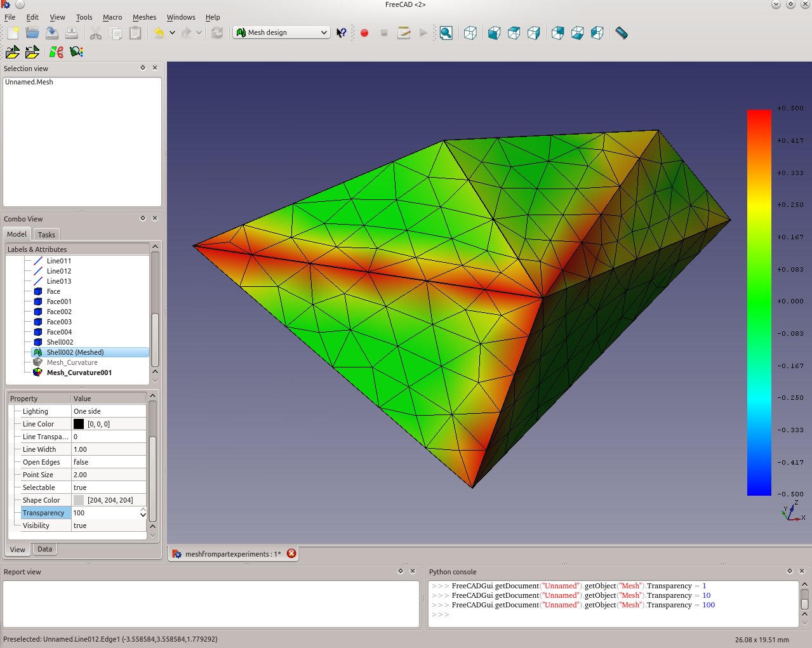Open the Meshes menu
Viewport: 812px width, 648px height.
144,17
